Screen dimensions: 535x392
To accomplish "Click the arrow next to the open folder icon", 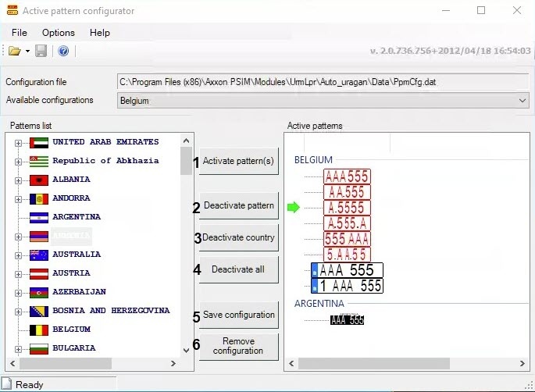I will click(x=27, y=52).
